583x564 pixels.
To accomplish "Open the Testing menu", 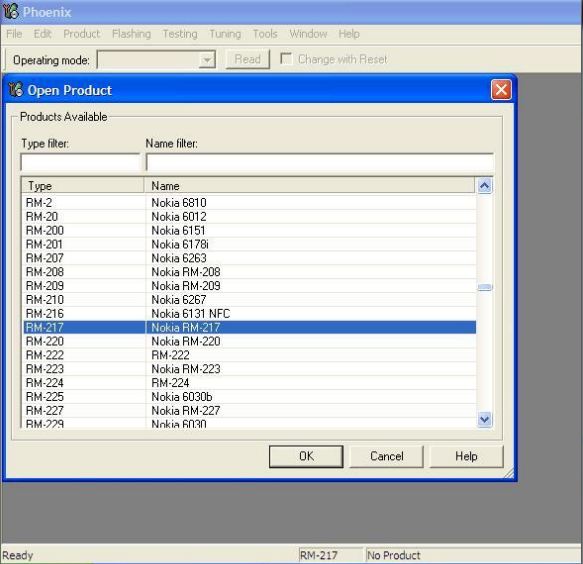I will click(x=180, y=34).
